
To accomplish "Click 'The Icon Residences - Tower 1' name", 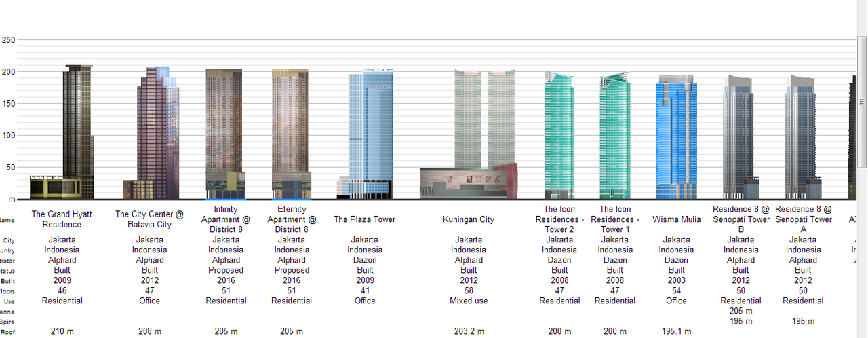I will pos(615,219).
